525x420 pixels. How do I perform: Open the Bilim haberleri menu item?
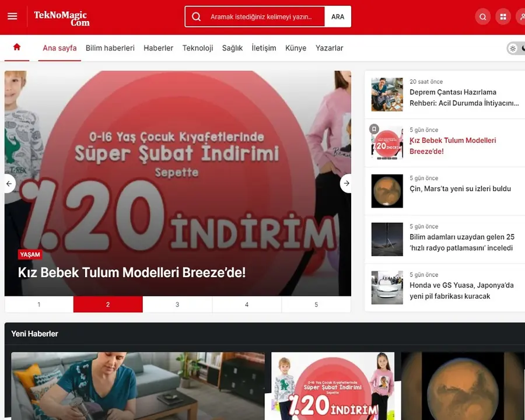pyautogui.click(x=110, y=48)
